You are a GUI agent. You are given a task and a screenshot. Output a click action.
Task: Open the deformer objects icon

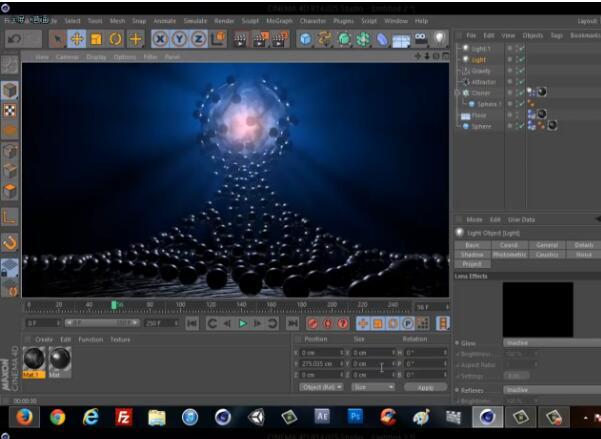(382, 39)
